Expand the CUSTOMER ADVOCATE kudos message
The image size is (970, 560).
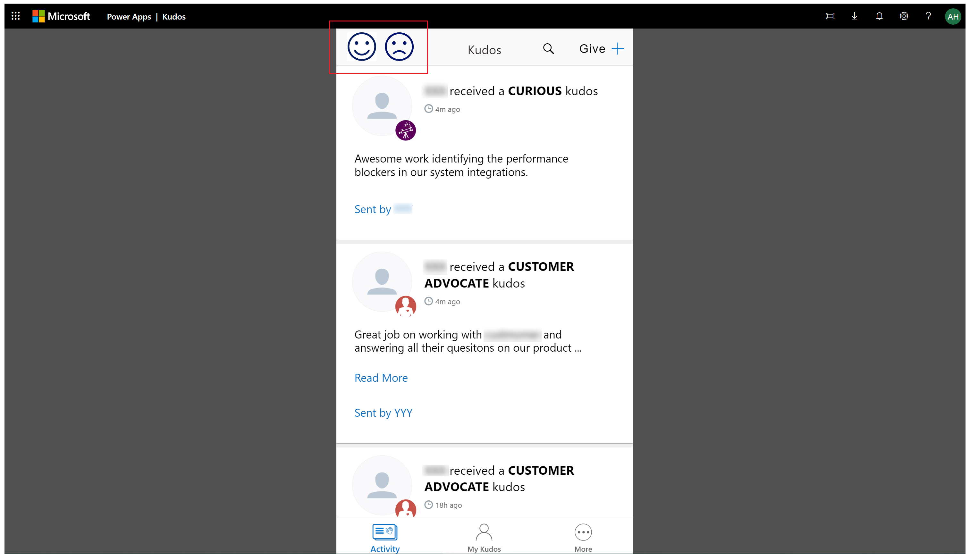click(x=381, y=378)
